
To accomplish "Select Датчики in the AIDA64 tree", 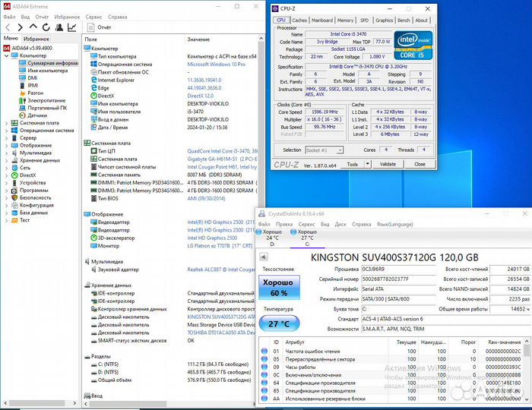I will click(x=36, y=115).
